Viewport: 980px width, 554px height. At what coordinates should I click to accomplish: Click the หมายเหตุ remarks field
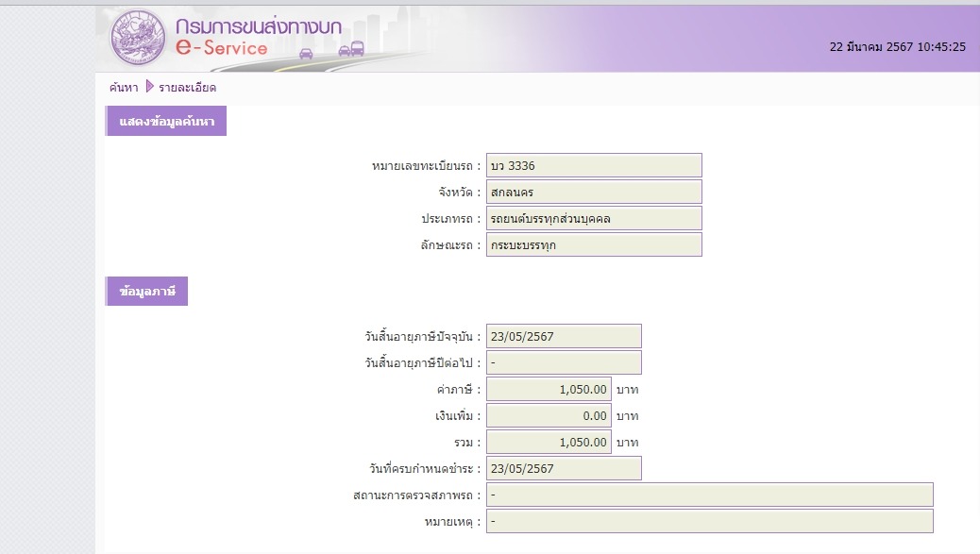[709, 521]
